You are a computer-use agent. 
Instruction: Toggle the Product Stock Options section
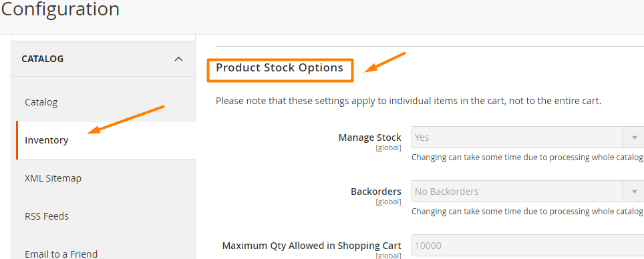[280, 67]
